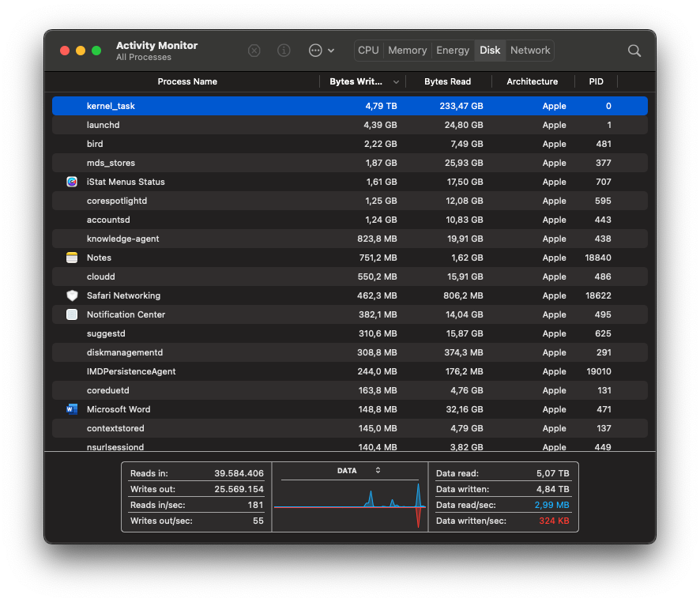Select the cloudd process
Screen dimensions: 700x602
tap(350, 277)
